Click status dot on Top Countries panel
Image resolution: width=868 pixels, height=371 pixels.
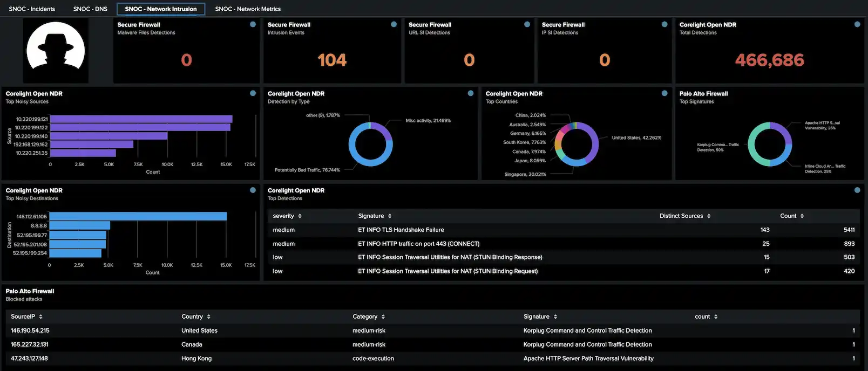[664, 93]
